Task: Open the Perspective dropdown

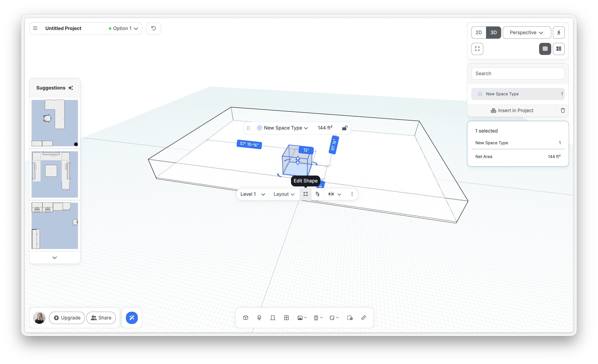Action: coord(527,32)
